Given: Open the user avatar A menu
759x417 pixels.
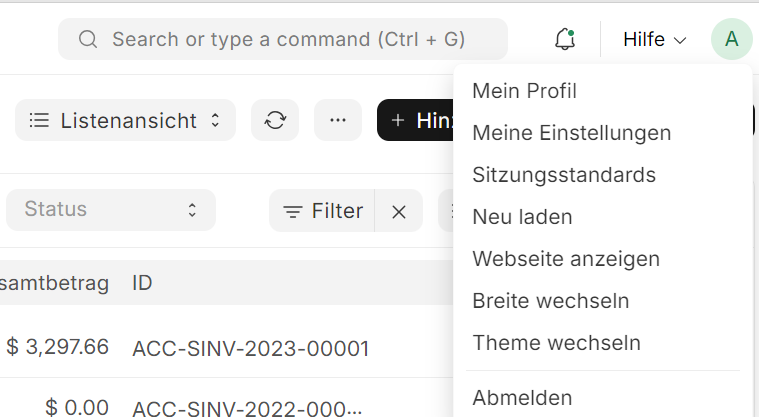Looking at the screenshot, I should [732, 40].
